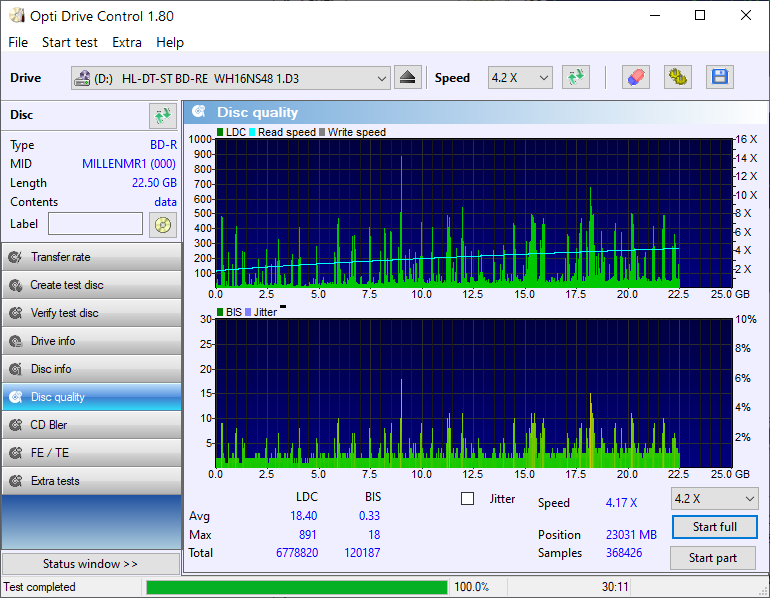Image resolution: width=770 pixels, height=598 pixels.
Task: Open Extra tests
Action: pos(91,481)
